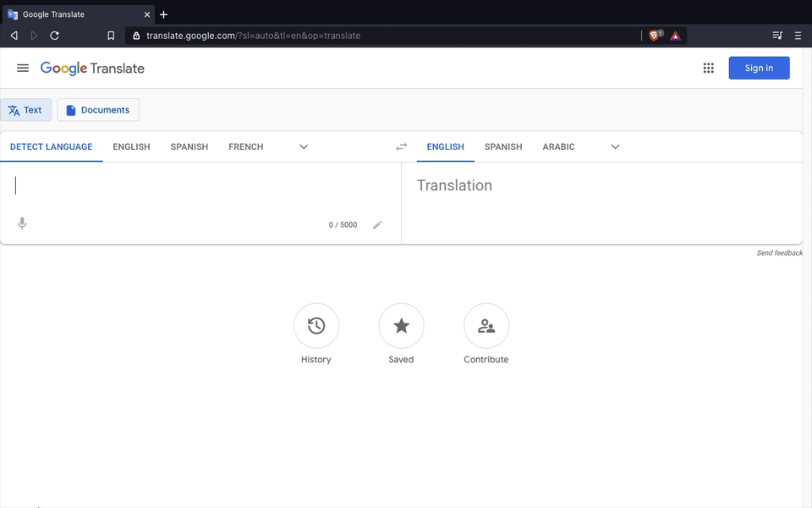
Task: Start voice input with microphone
Action: tap(22, 224)
